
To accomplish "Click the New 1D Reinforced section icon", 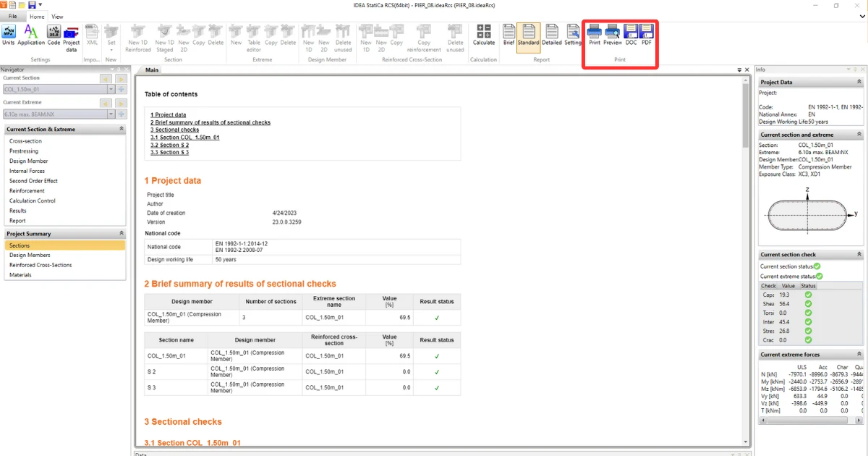I will [x=138, y=38].
